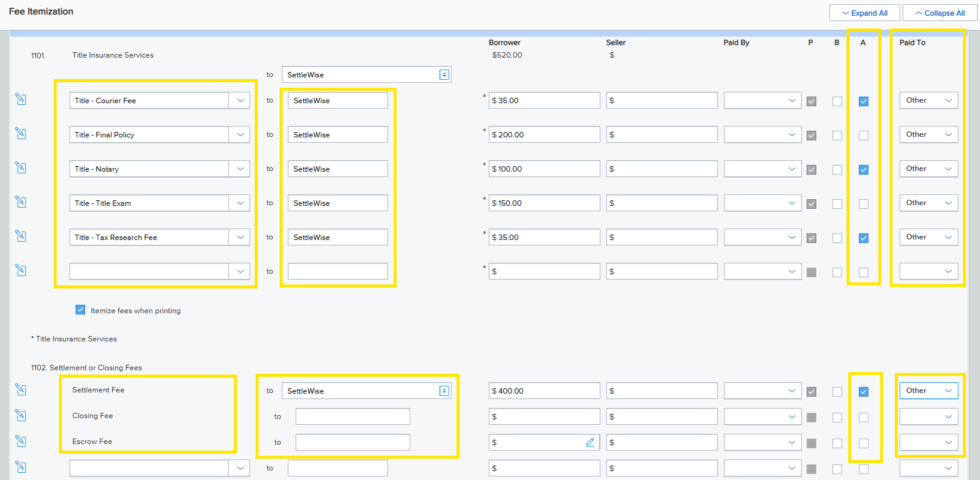Click seller amount field for Settlement Fee

[662, 391]
